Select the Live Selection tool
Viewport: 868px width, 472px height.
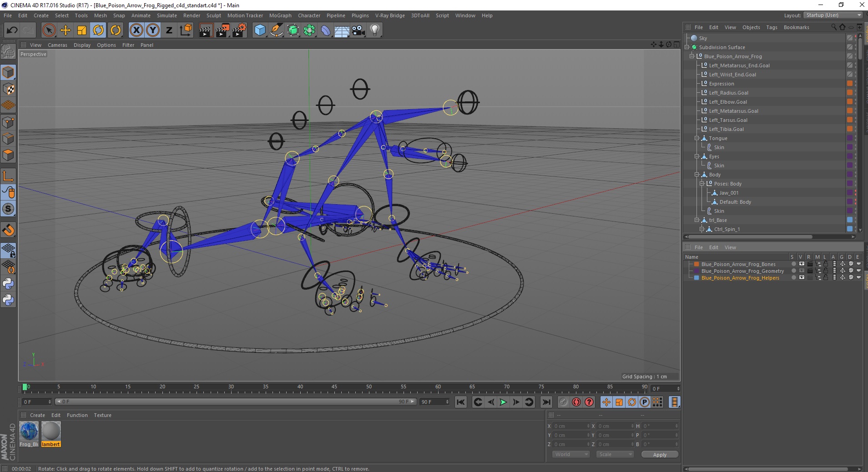click(49, 30)
